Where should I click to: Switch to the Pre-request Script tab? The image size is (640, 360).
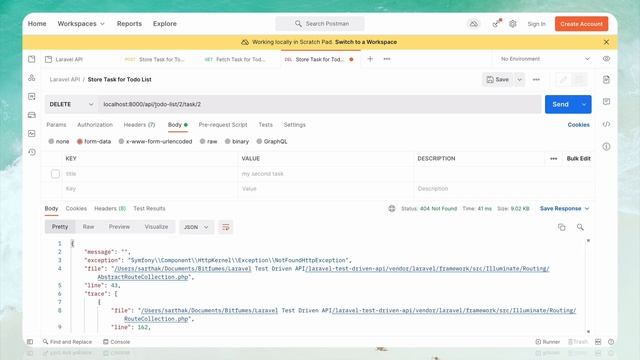(223, 124)
